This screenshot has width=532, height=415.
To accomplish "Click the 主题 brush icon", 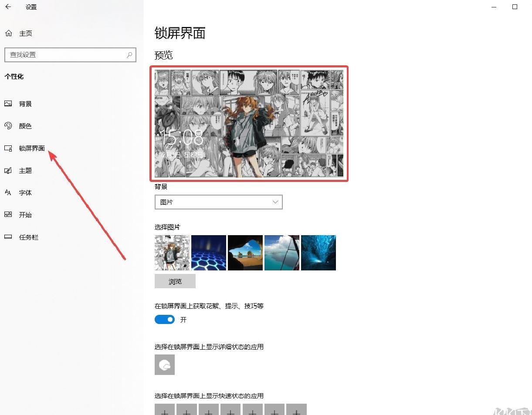I will click(x=8, y=171).
